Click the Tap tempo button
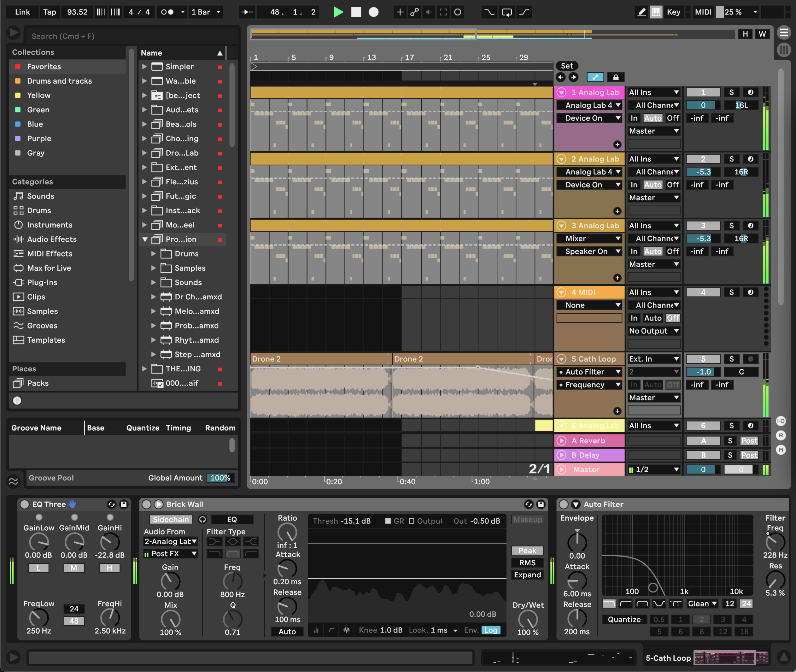Screen dimensions: 796x672 pyautogui.click(x=50, y=12)
